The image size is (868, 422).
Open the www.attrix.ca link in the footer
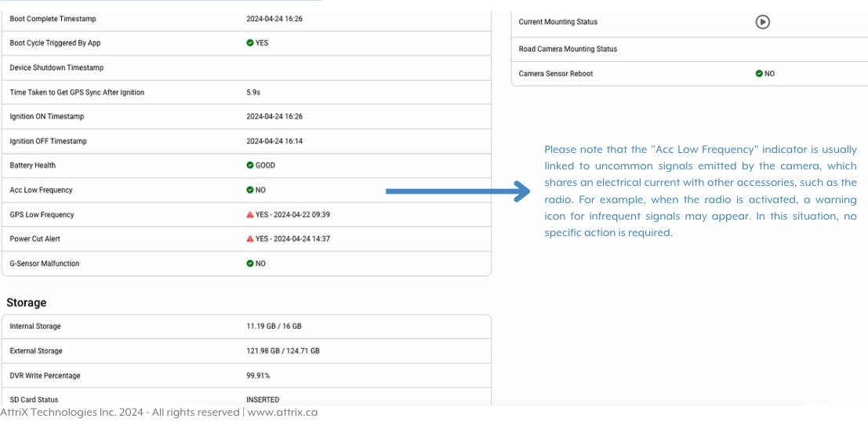pyautogui.click(x=282, y=413)
